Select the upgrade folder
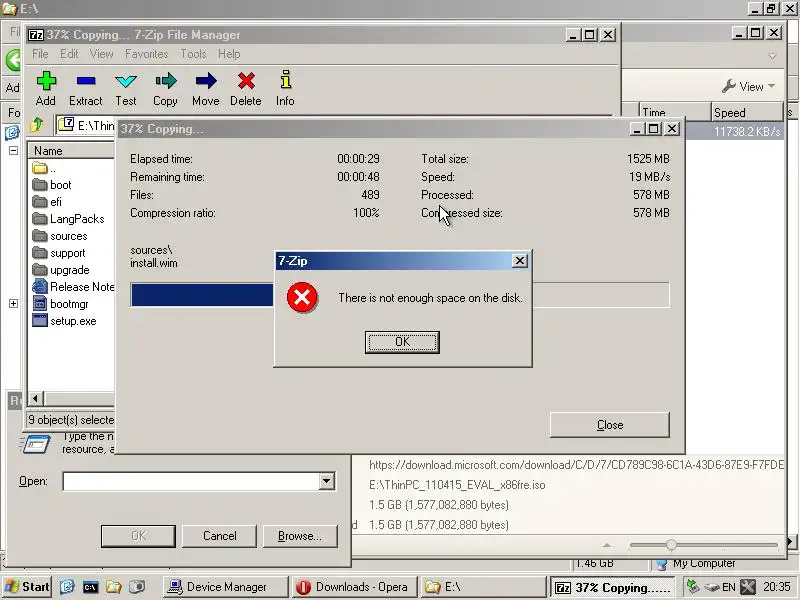 click(x=61, y=269)
